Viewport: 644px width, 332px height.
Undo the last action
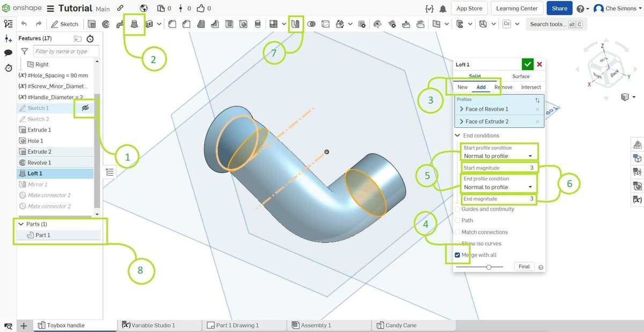[x=24, y=24]
